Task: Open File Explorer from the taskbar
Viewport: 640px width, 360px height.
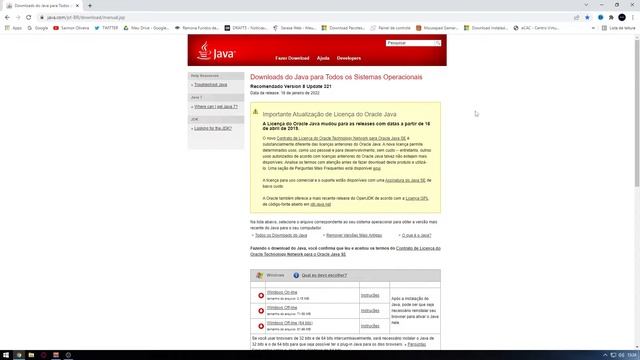Action: (x=31, y=355)
